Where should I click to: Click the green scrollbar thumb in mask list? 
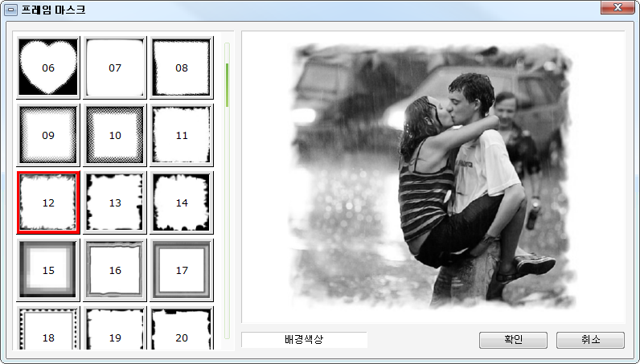227,85
